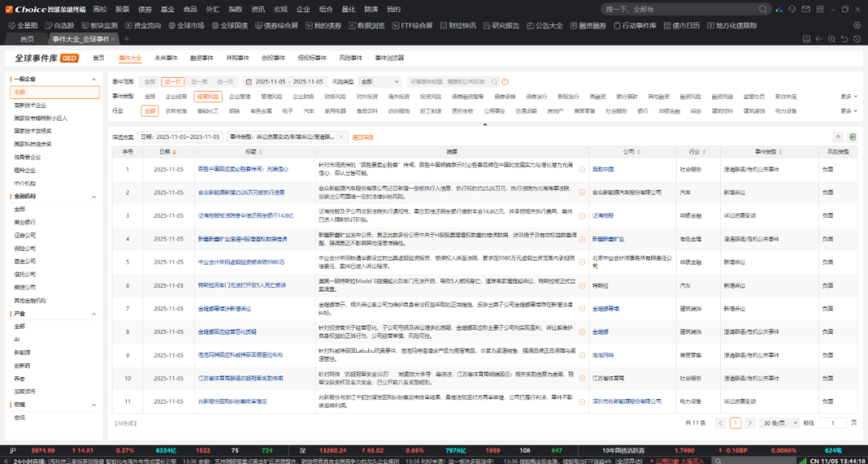This screenshot has height=464, width=868.
Task: Switch to the 未来事件 tab
Action: (166, 58)
